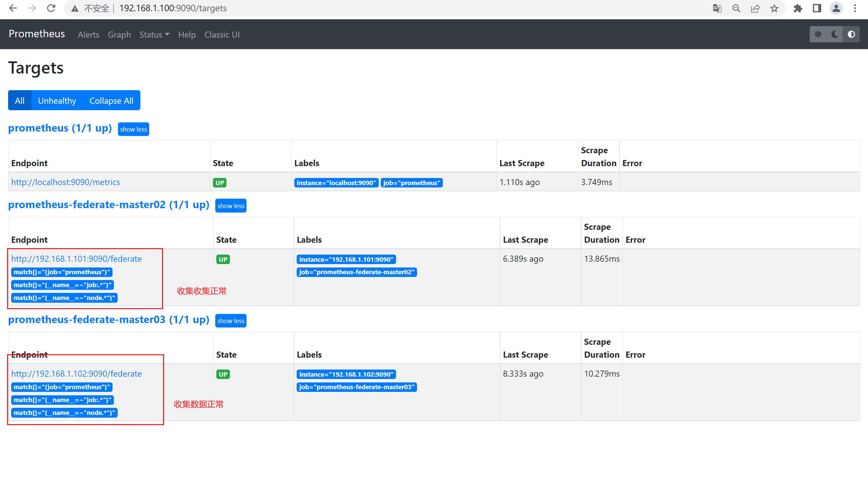This screenshot has height=478, width=868.
Task: Reload the page with the refresh icon
Action: pos(51,8)
